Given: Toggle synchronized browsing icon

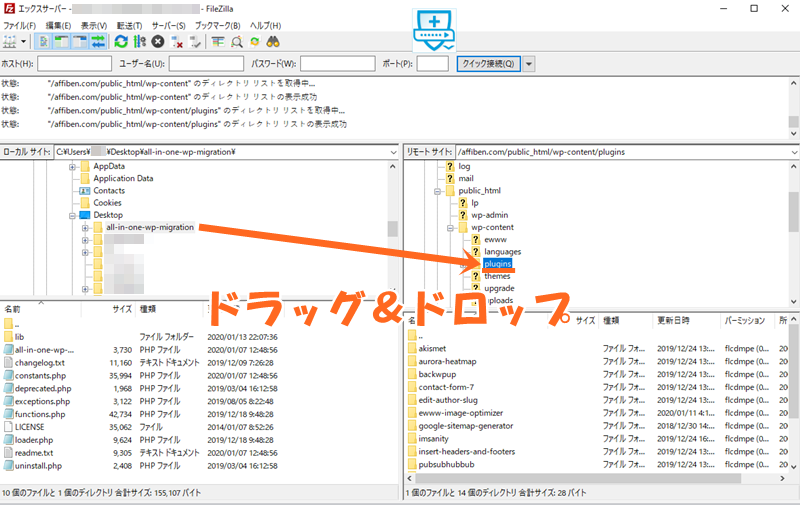Looking at the screenshot, I should tap(254, 42).
